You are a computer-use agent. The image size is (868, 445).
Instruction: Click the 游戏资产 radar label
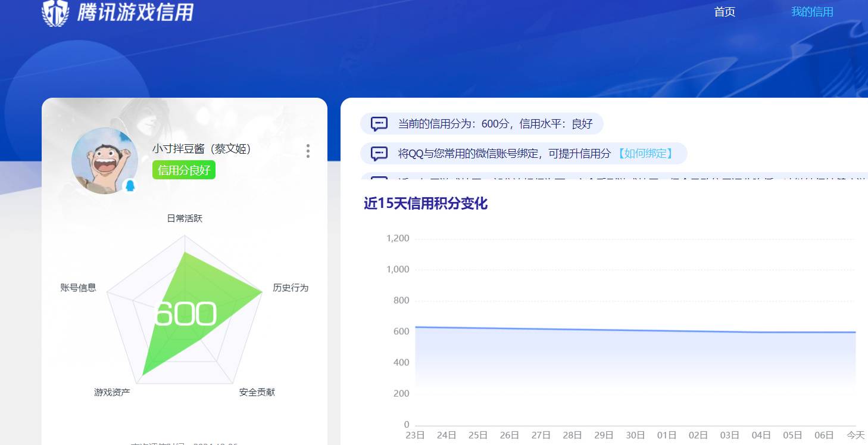pos(112,393)
